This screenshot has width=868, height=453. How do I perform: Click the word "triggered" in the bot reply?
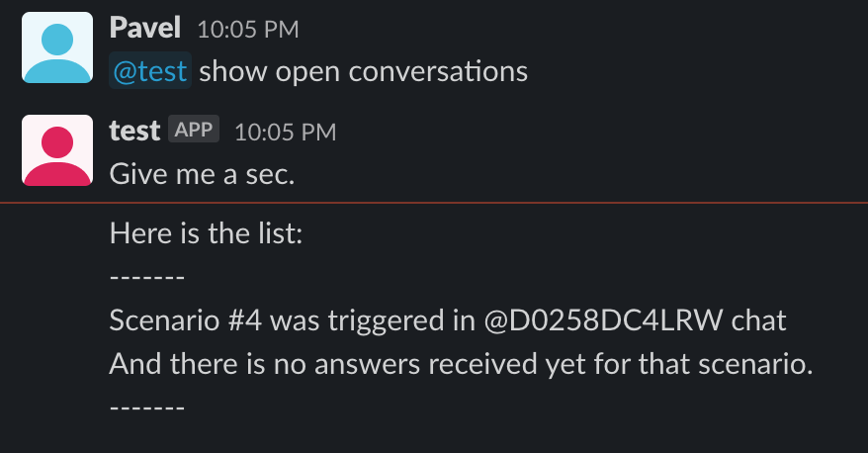coord(386,320)
